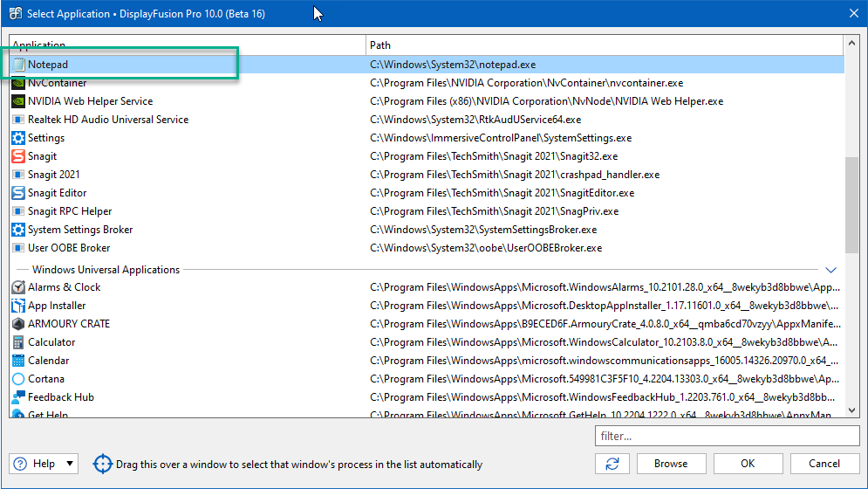The image size is (868, 489).
Task: Focus the filter text field
Action: [x=728, y=436]
